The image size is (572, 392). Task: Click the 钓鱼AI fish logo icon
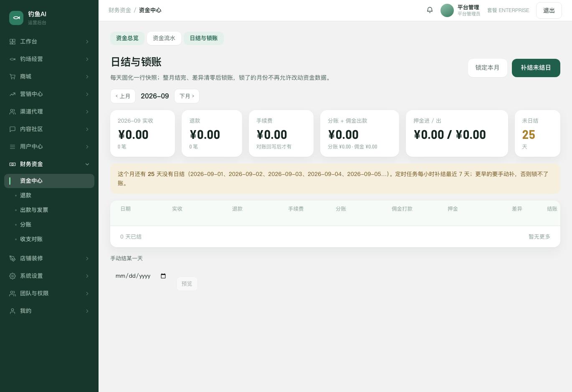tap(16, 18)
